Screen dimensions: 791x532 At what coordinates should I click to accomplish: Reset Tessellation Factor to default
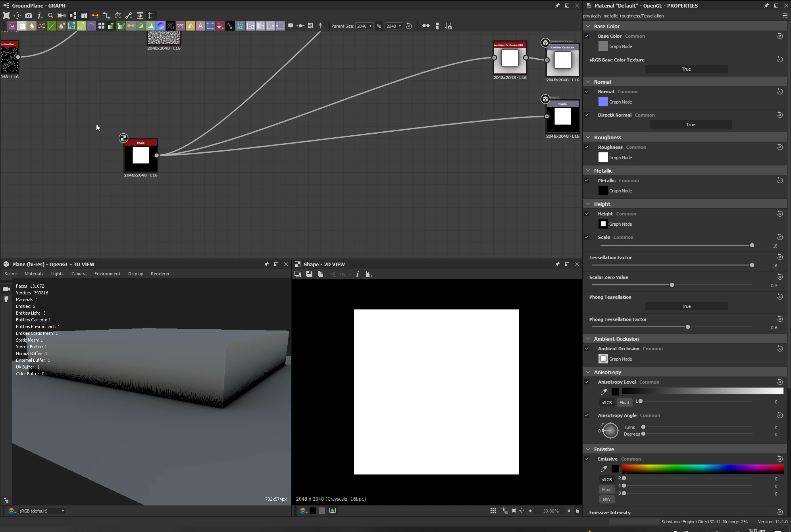779,257
